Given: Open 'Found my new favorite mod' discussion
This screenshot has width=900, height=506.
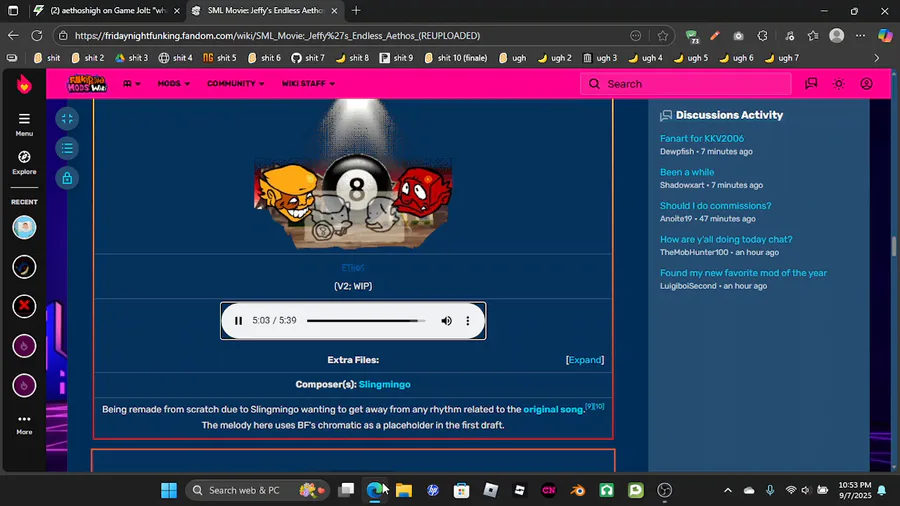Looking at the screenshot, I should pyautogui.click(x=743, y=273).
